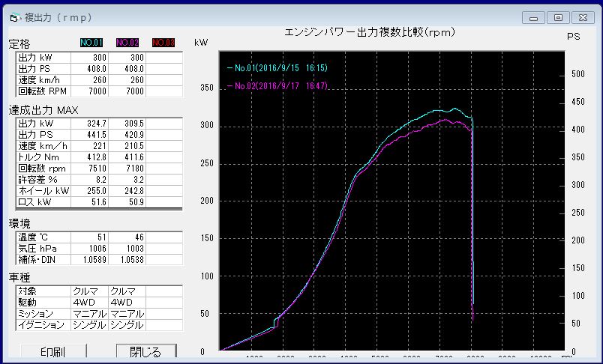The width and height of the screenshot is (603, 364).
Task: Maximize the 複出力 window
Action: pyautogui.click(x=557, y=17)
